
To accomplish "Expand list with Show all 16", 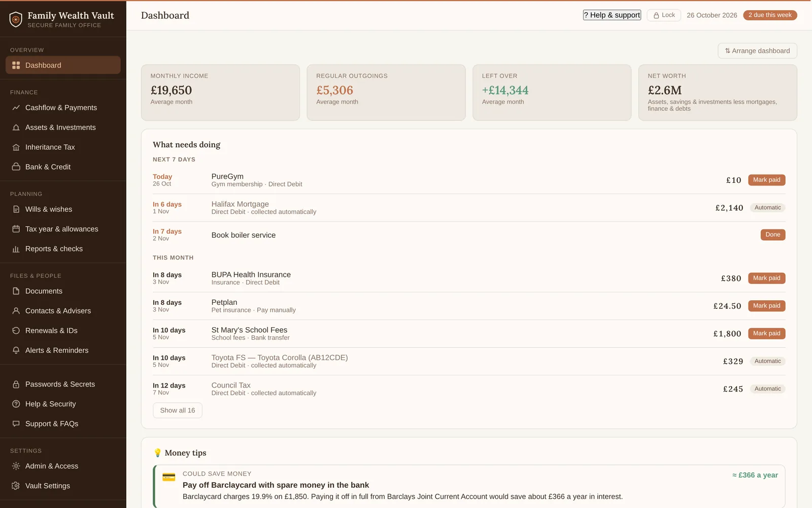I will (178, 410).
